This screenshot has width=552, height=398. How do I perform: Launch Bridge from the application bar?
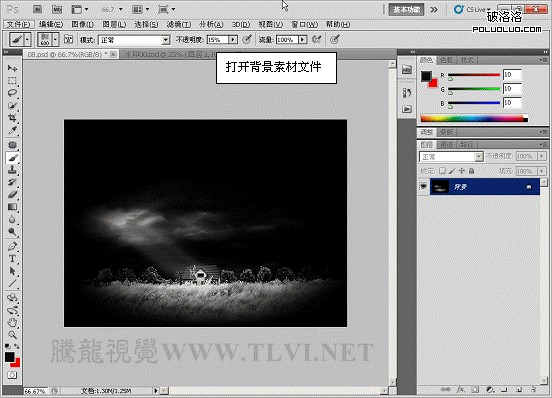click(x=37, y=10)
